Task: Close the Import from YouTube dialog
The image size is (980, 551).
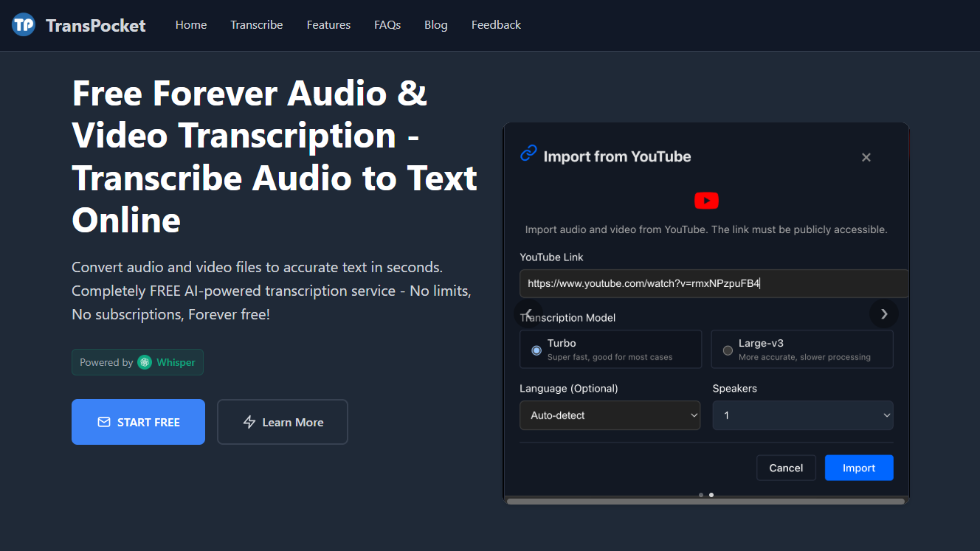Action: pyautogui.click(x=866, y=157)
